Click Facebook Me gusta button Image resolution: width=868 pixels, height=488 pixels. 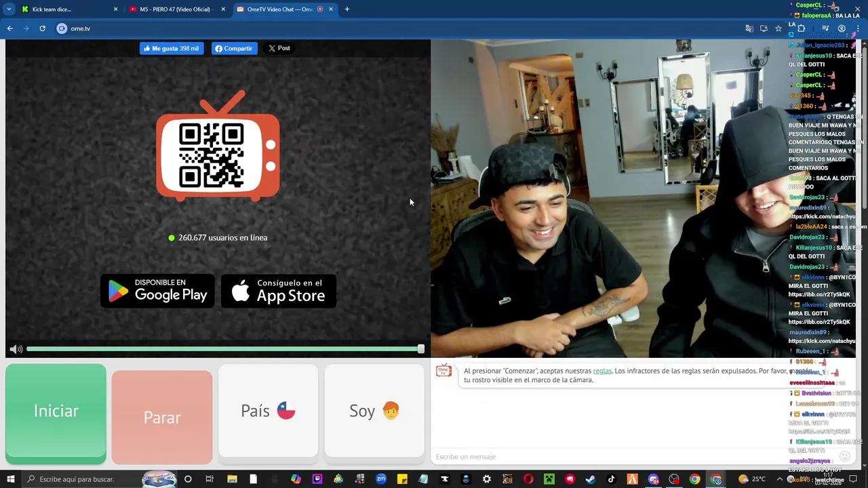(172, 49)
